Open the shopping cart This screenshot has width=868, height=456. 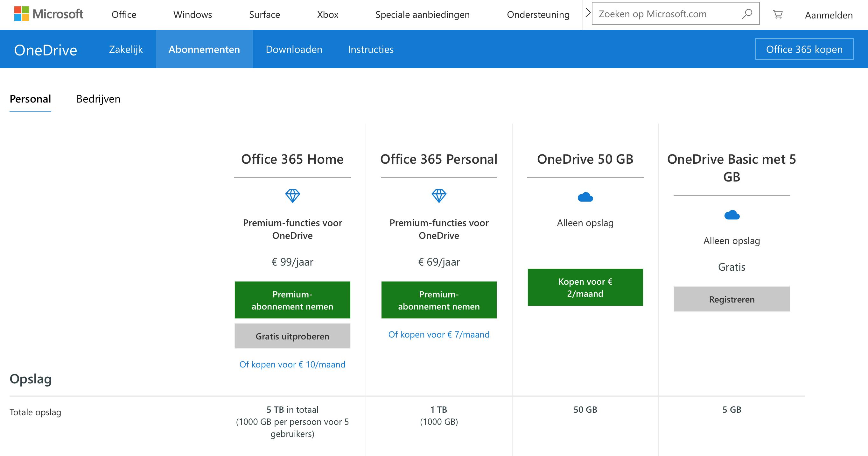778,15
